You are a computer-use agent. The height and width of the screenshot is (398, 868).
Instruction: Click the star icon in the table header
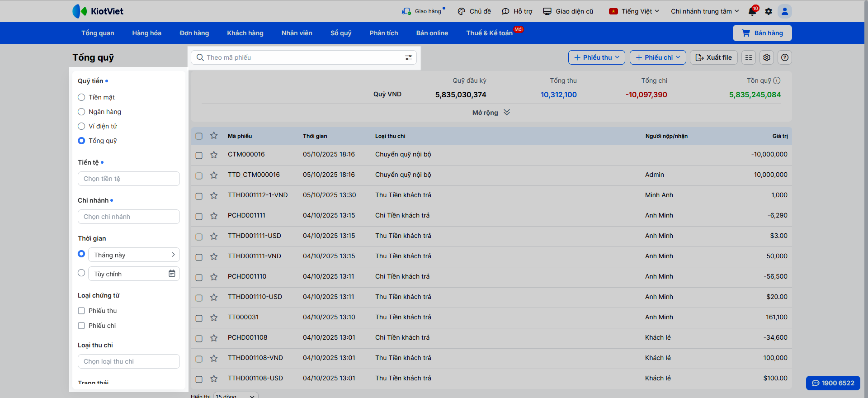pos(214,136)
